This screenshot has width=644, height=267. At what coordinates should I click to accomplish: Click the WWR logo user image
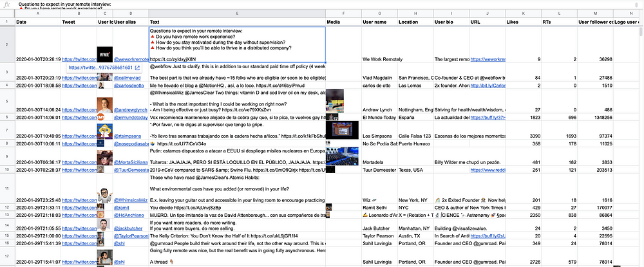coord(105,55)
